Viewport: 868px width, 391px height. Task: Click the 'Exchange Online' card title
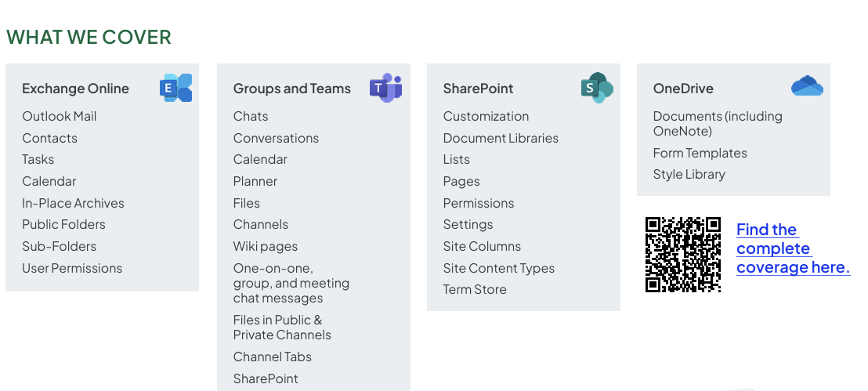[x=75, y=89]
